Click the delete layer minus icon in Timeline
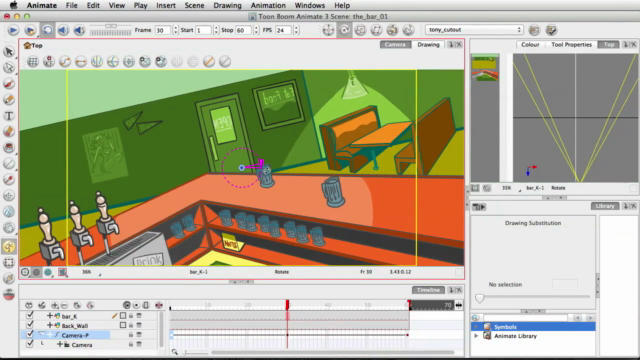 (x=64, y=305)
